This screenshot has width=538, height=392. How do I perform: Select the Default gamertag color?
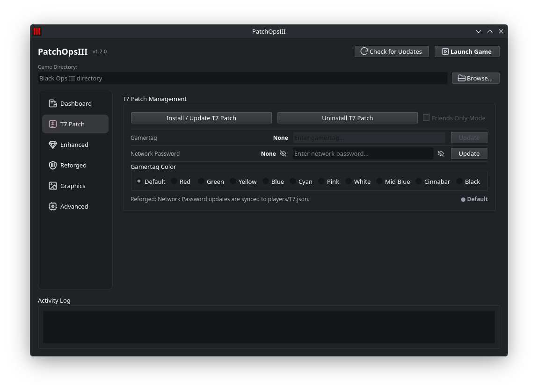point(139,181)
